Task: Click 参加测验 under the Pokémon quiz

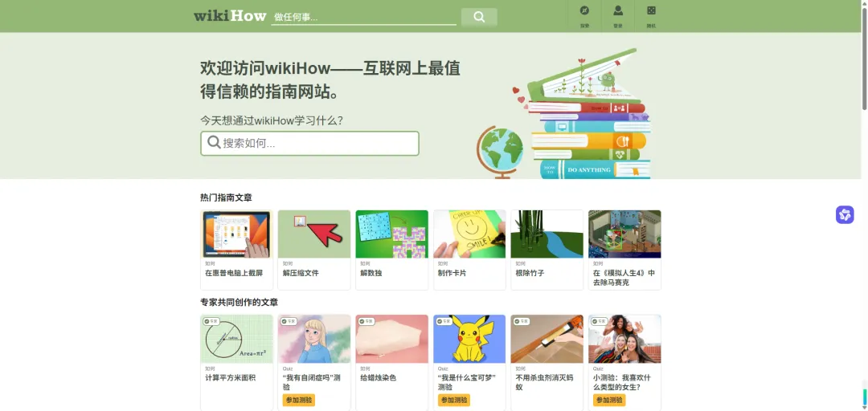Action: coord(454,400)
